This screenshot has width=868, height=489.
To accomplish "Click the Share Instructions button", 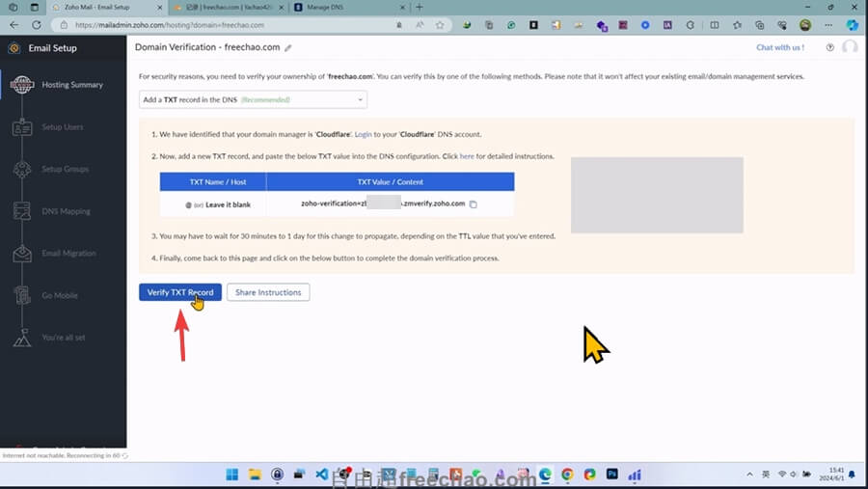I will point(268,292).
